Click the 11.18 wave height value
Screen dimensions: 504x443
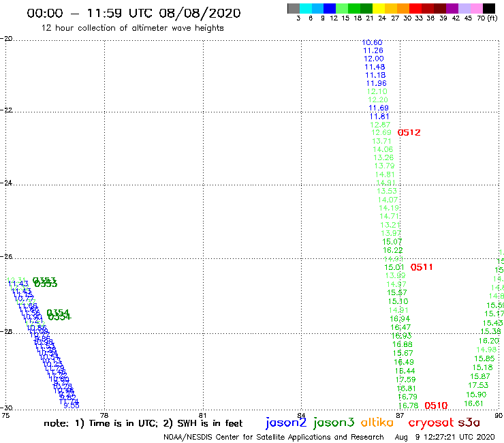[375, 75]
